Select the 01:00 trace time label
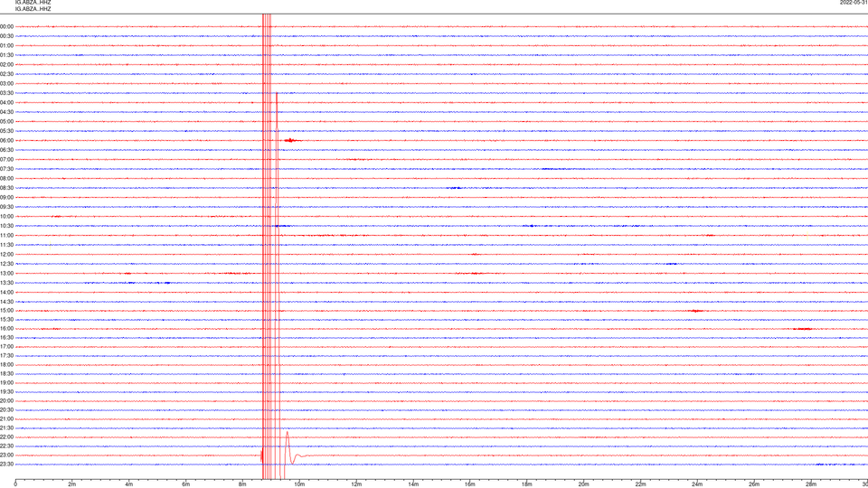868x488 pixels. [6, 45]
